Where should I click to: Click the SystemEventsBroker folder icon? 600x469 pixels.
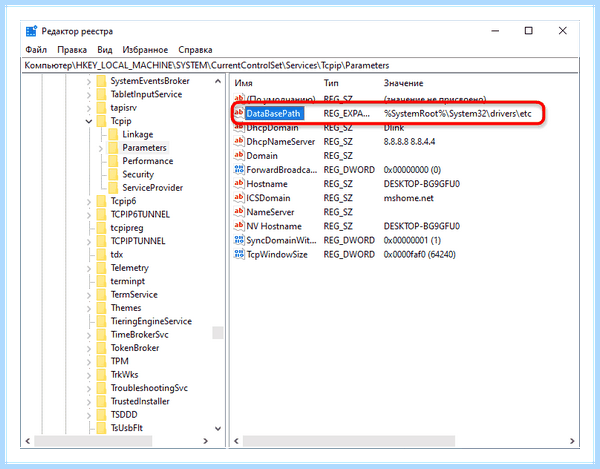[x=101, y=81]
